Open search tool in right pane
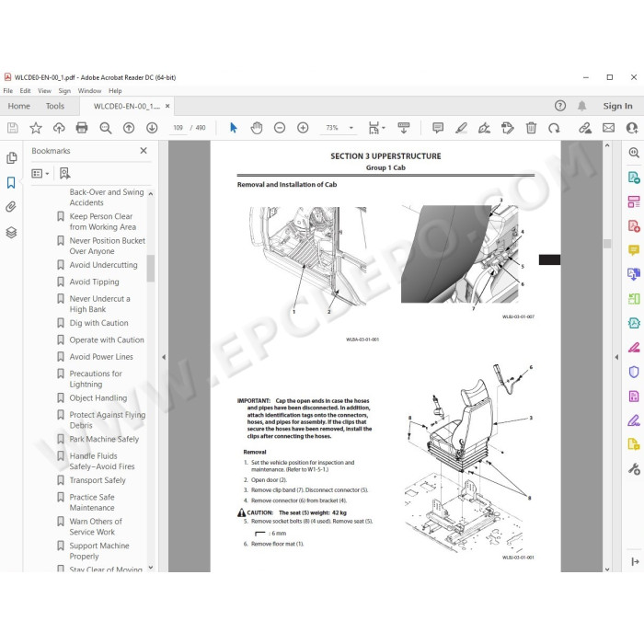This screenshot has width=644, height=644. click(x=634, y=153)
